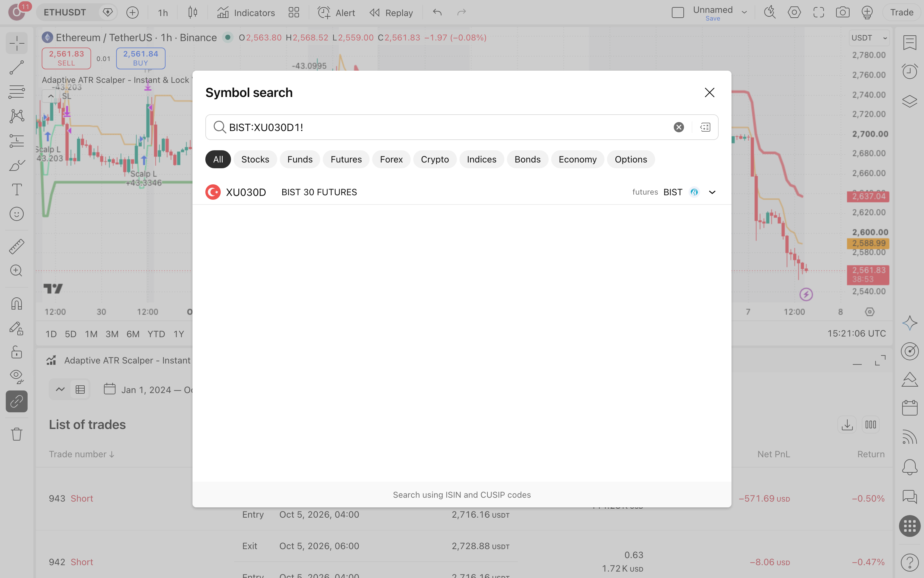The width and height of the screenshot is (924, 578).
Task: Toggle hide all drawings eye icon
Action: pyautogui.click(x=16, y=377)
